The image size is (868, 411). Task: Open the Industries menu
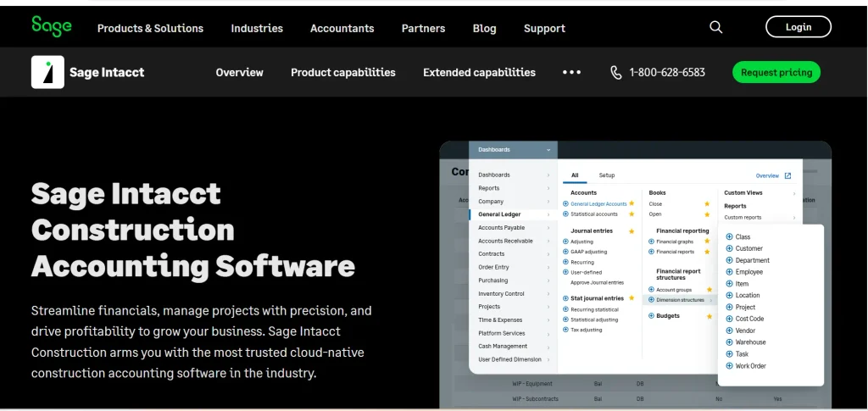click(257, 28)
